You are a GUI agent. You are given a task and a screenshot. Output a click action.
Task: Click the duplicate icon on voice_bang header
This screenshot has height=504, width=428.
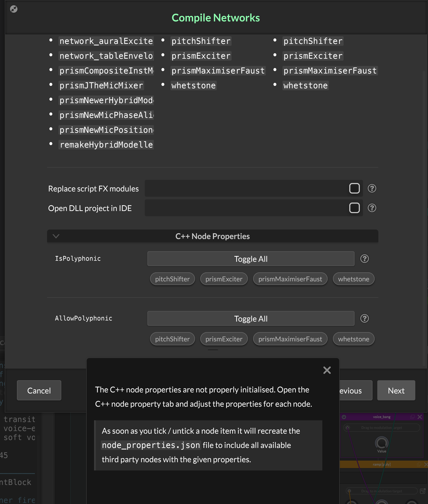[412, 417]
